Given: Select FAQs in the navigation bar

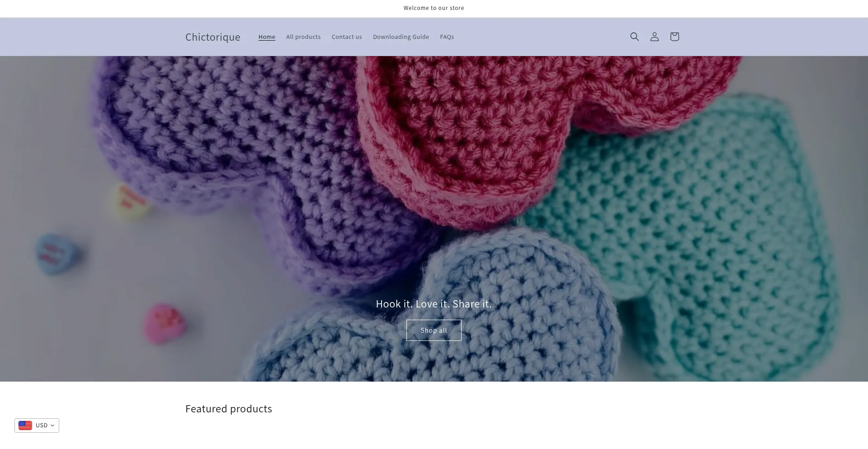Looking at the screenshot, I should (x=447, y=37).
